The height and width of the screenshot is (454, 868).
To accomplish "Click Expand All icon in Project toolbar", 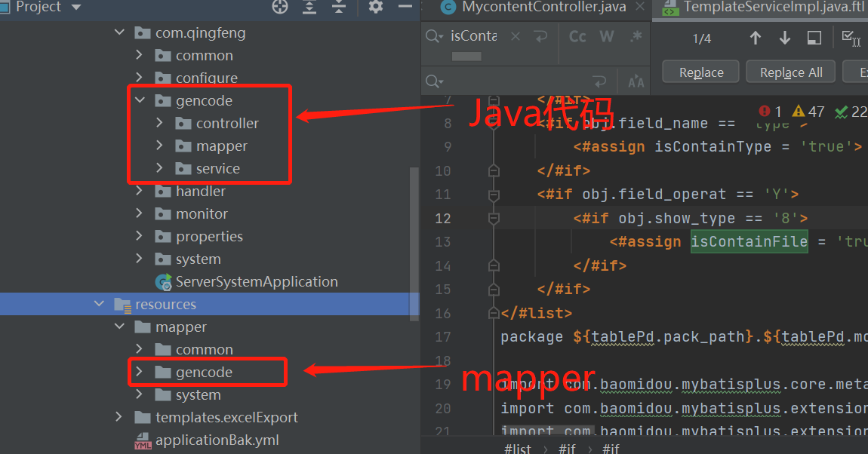I will (x=309, y=7).
